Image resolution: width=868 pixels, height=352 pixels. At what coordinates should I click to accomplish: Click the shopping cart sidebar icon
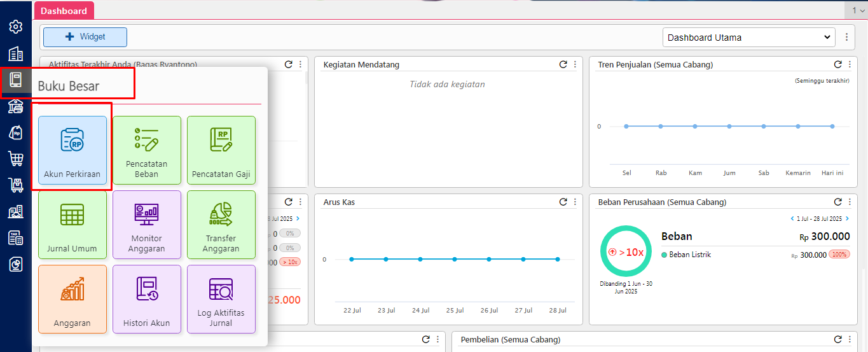[16, 158]
